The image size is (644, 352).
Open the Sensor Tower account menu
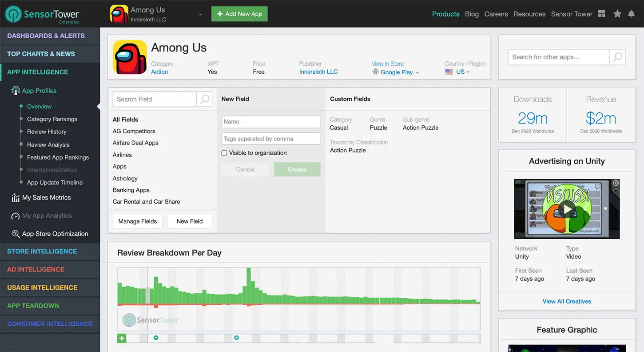coord(572,14)
